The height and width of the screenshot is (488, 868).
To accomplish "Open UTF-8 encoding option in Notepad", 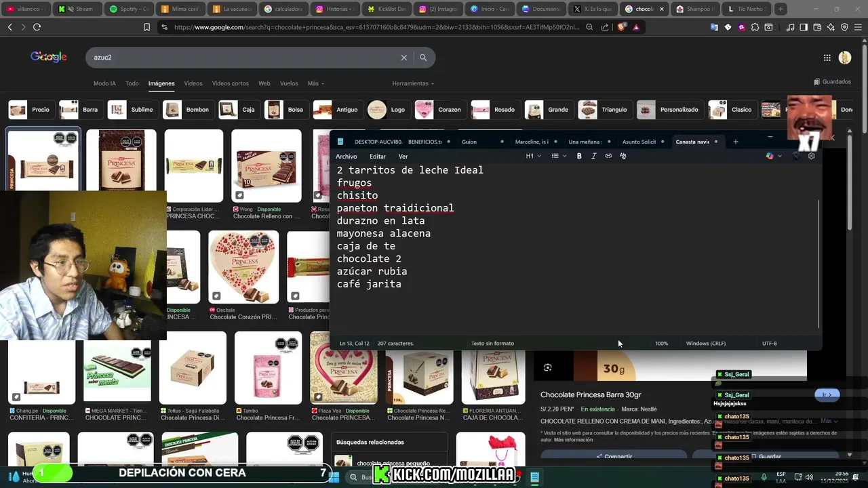I will (769, 344).
